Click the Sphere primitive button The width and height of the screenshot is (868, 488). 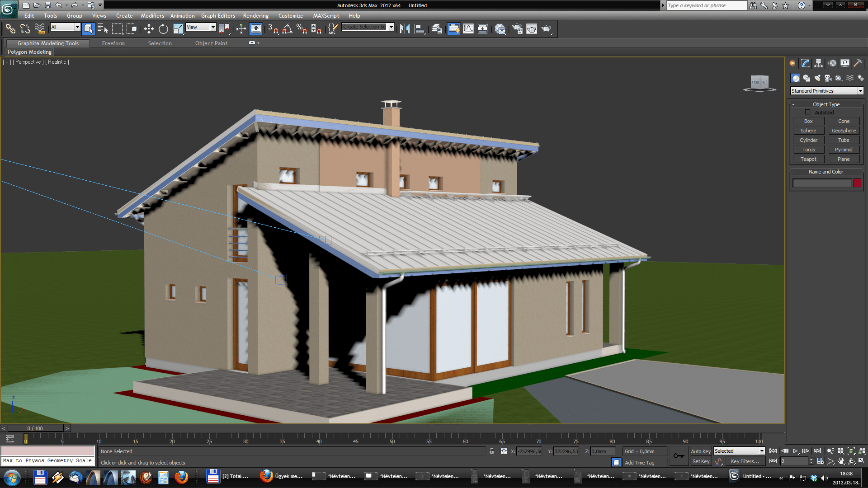[x=808, y=131]
